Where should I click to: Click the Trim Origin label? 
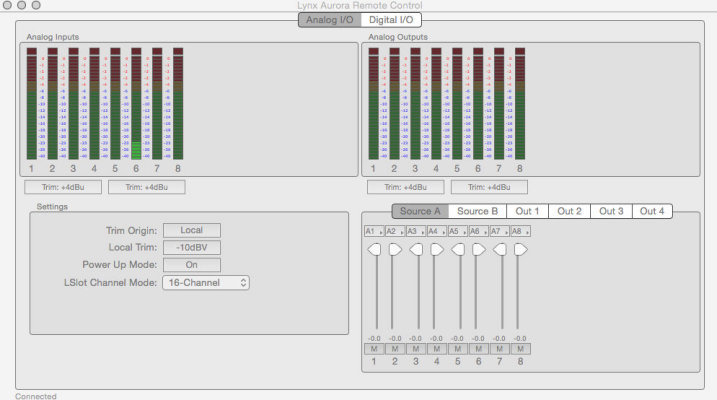click(x=131, y=230)
